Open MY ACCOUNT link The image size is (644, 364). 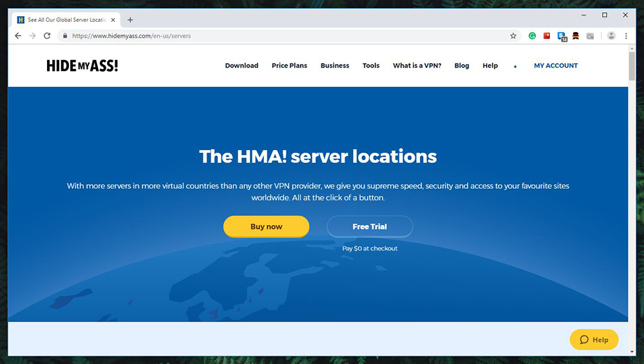(556, 65)
